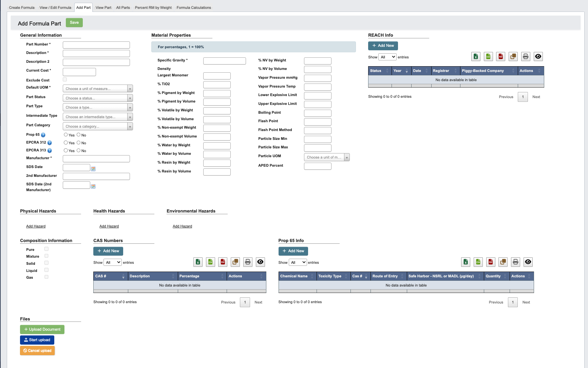Open the Part Status dropdown

[98, 98]
